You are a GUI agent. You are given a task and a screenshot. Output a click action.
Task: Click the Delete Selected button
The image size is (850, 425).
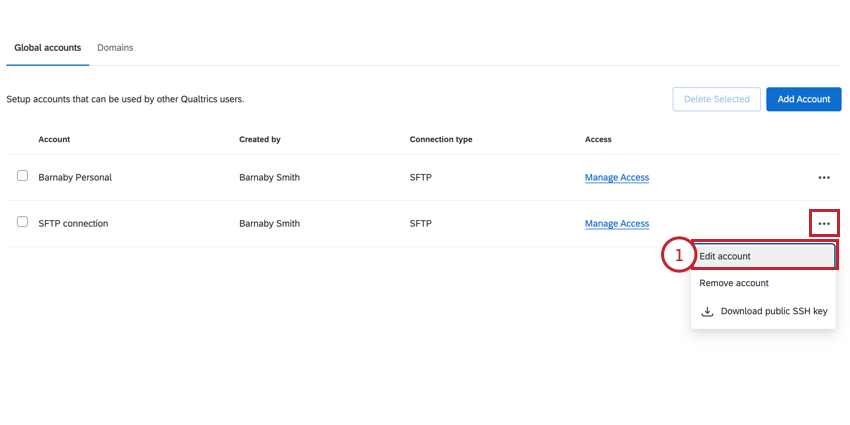coord(715,99)
